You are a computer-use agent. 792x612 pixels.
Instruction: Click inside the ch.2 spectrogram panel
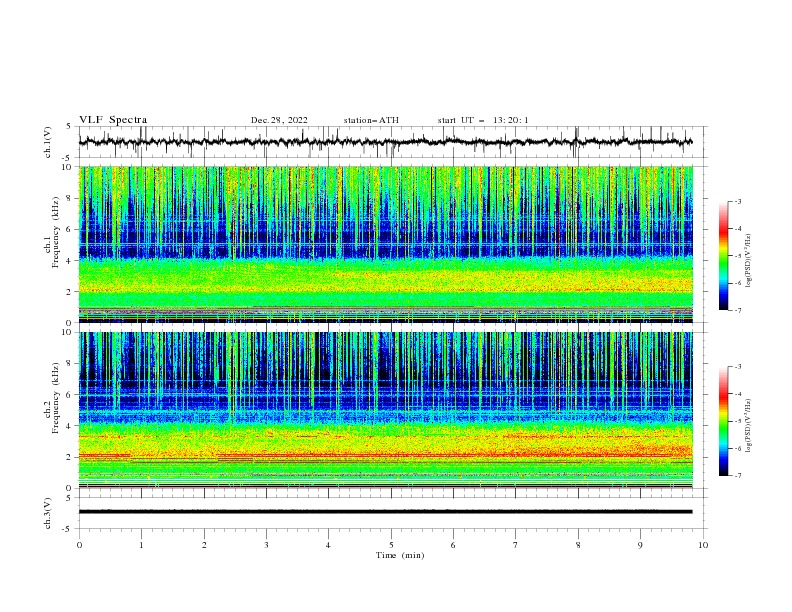point(386,410)
